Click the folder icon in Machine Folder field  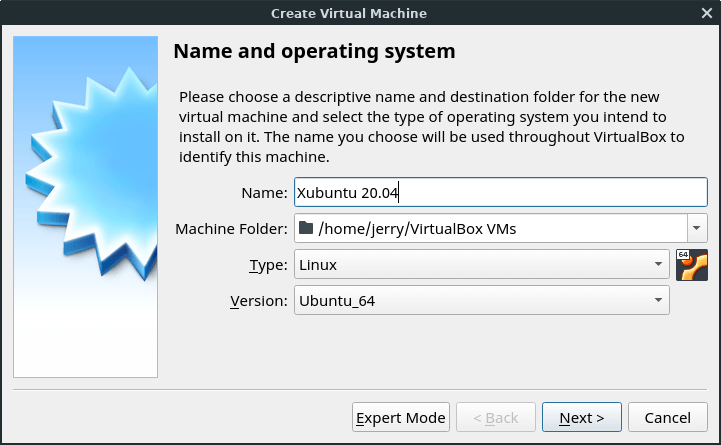click(306, 229)
